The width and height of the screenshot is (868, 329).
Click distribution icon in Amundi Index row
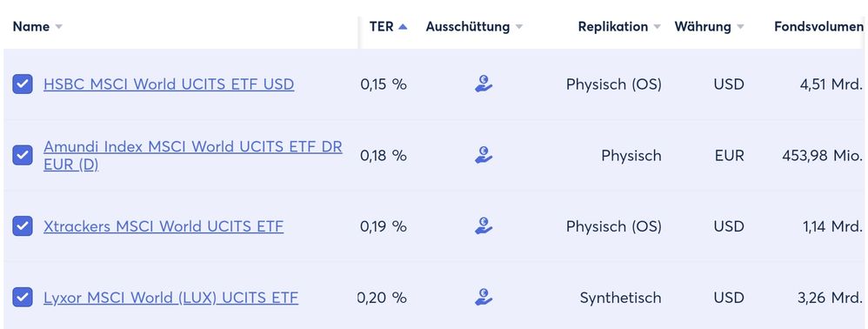484,155
